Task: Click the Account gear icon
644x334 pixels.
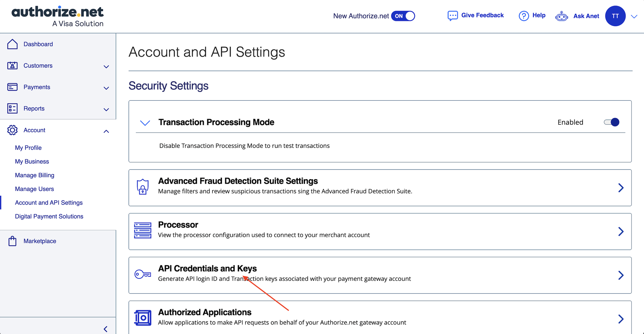Action: pos(13,130)
